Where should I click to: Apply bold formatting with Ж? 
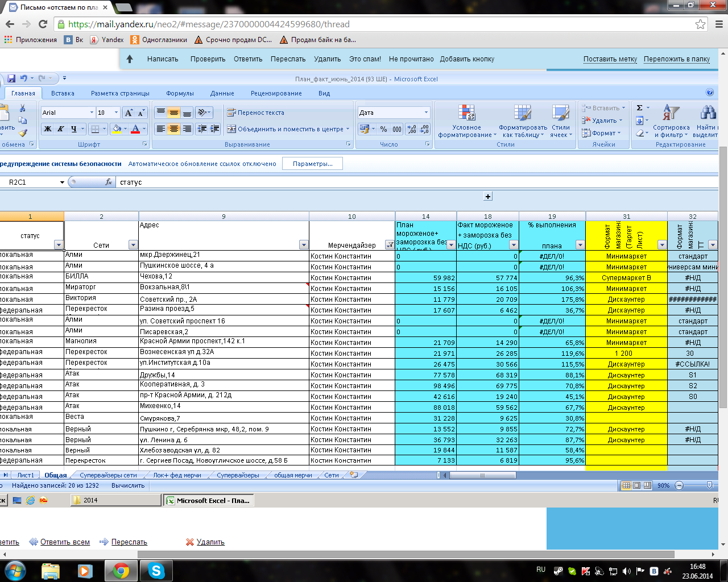(48, 129)
